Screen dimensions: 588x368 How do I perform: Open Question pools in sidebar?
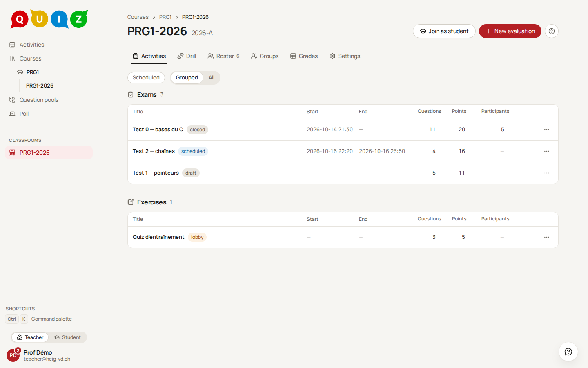(49, 100)
